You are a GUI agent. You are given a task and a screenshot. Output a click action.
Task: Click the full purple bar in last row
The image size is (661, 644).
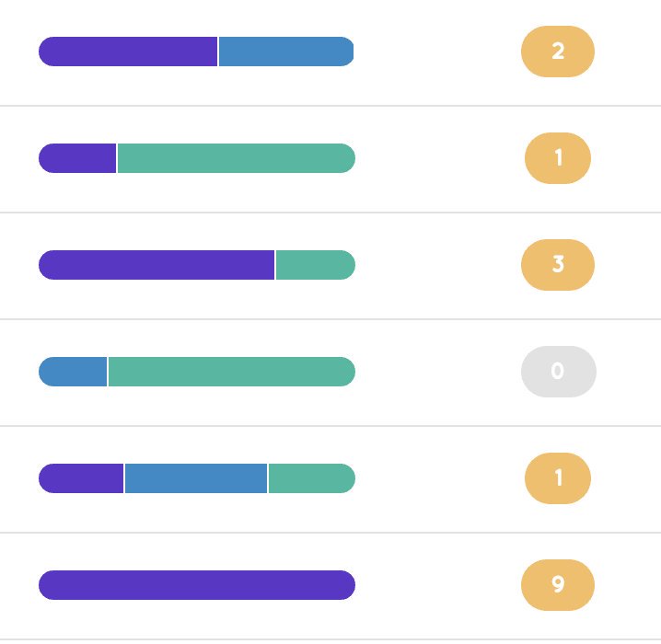pos(197,584)
